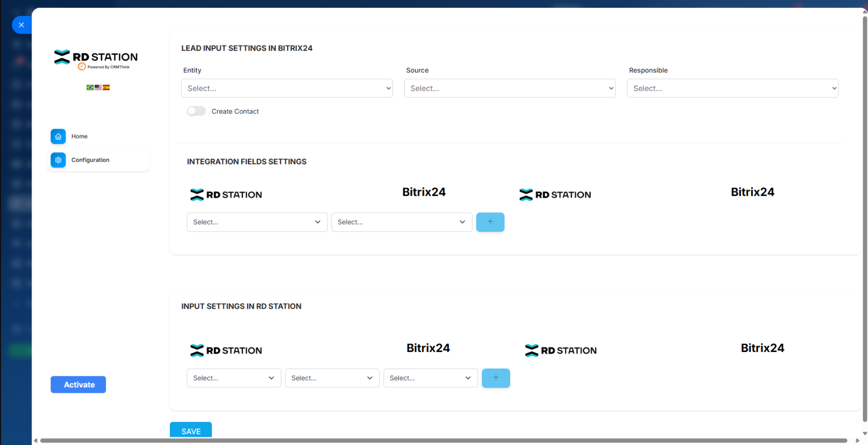Open the Home menu item
This screenshot has width=868, height=445.
[80, 136]
